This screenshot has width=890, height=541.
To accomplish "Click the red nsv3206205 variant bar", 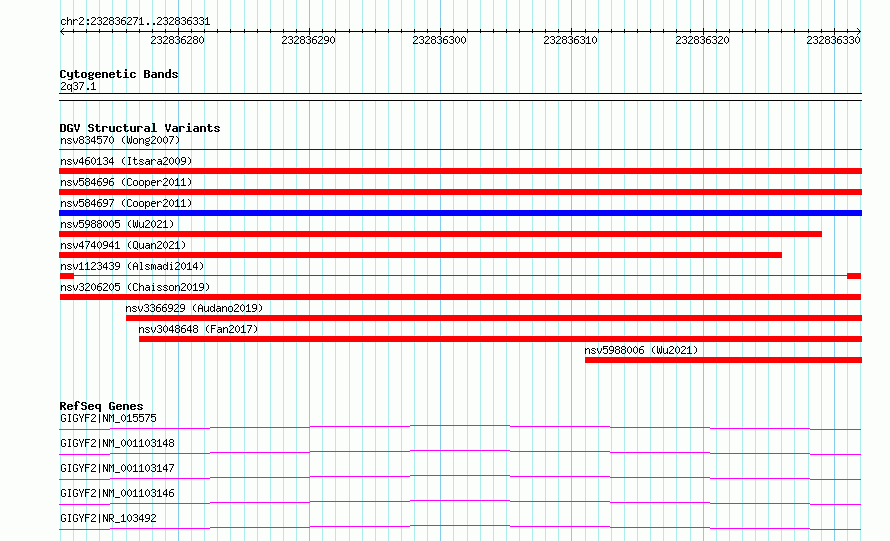I will (460, 297).
